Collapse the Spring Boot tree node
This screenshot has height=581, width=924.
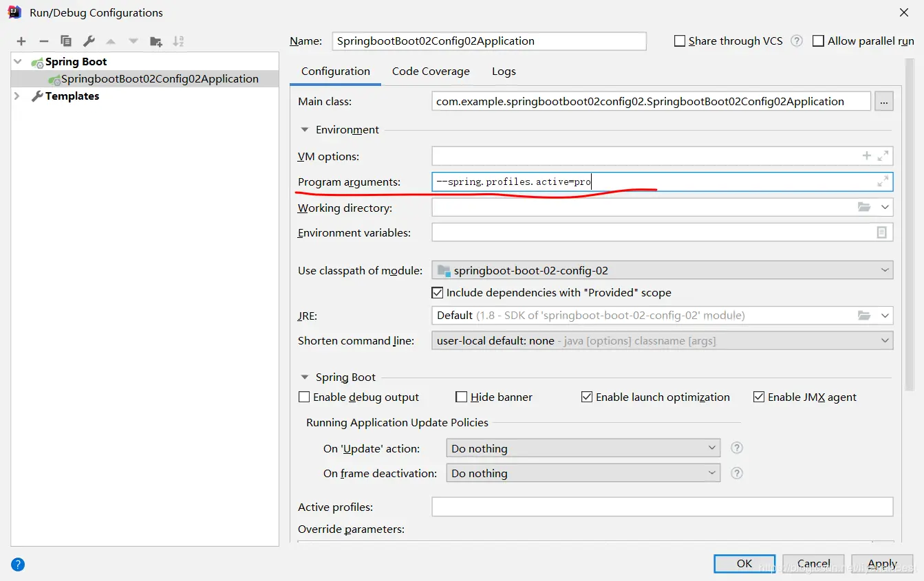pos(17,61)
